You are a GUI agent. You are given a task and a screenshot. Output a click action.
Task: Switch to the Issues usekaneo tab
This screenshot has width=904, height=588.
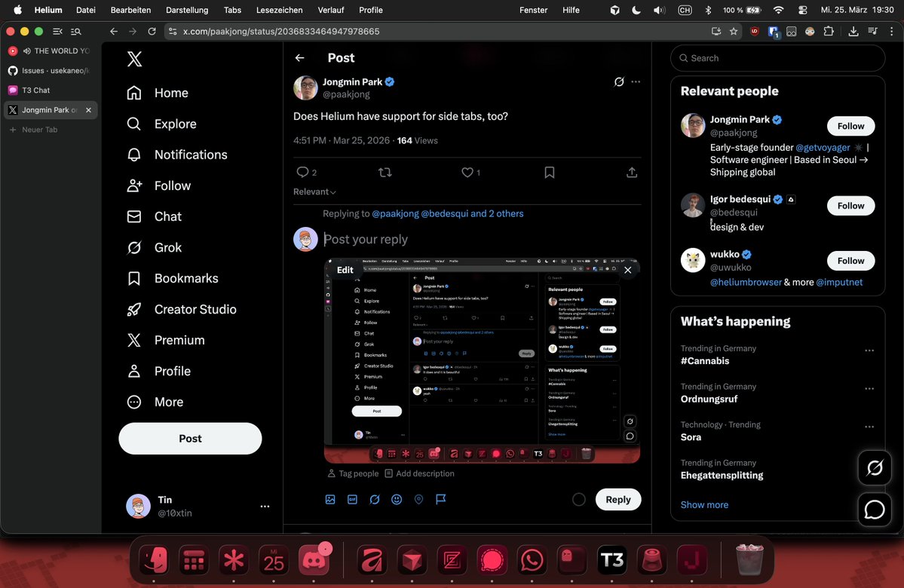click(51, 70)
